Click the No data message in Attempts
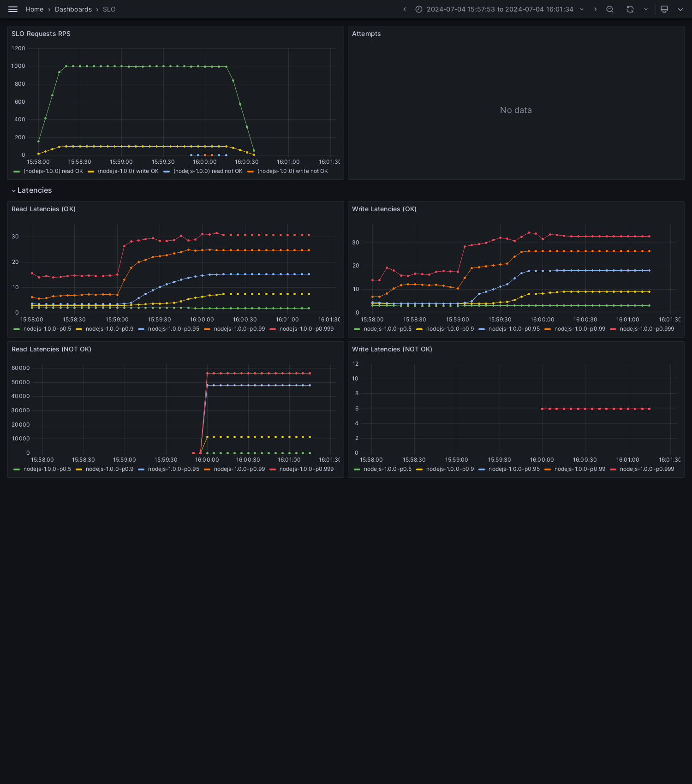This screenshot has height=784, width=692. [x=516, y=110]
